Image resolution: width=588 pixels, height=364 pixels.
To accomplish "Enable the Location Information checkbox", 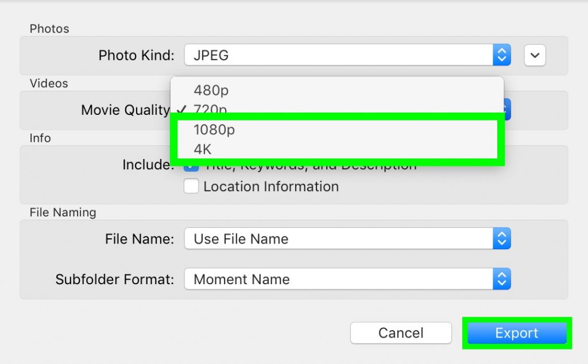I will (191, 187).
